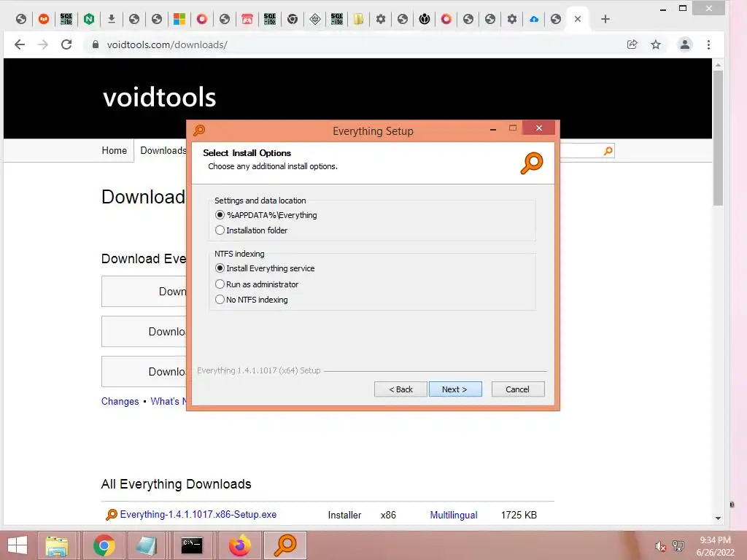Switch to the orange favicon tab
This screenshot has width=747, height=560.
point(44,19)
